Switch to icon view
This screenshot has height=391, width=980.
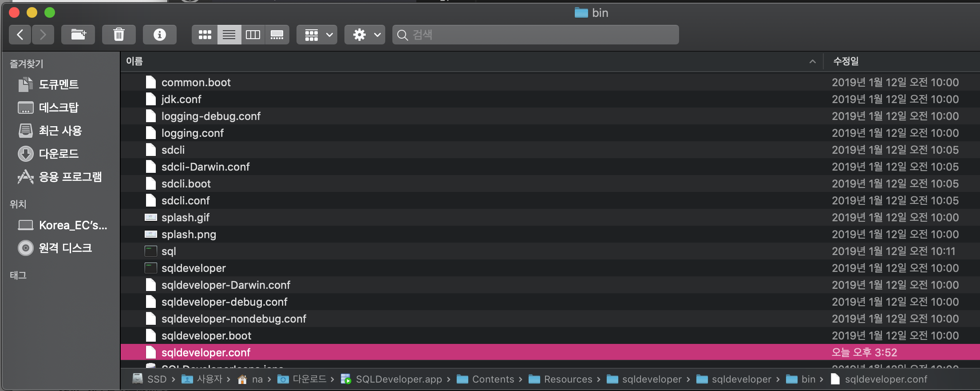pyautogui.click(x=205, y=35)
